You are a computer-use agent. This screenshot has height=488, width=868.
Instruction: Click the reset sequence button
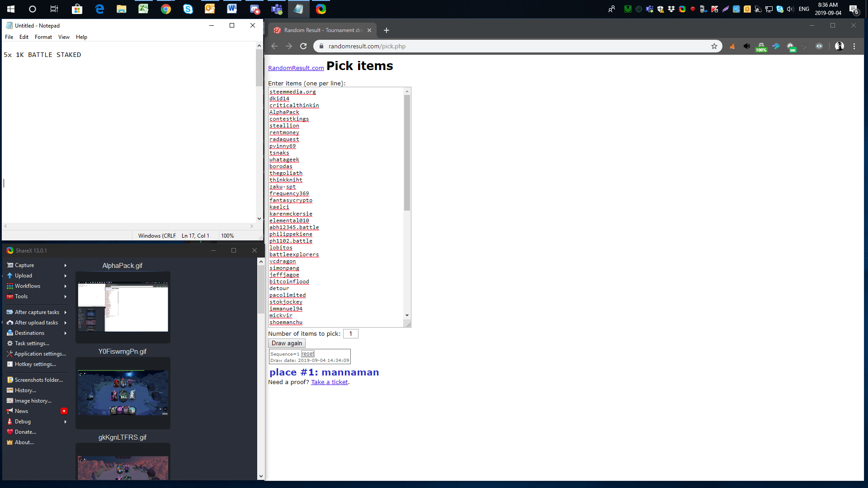(308, 354)
